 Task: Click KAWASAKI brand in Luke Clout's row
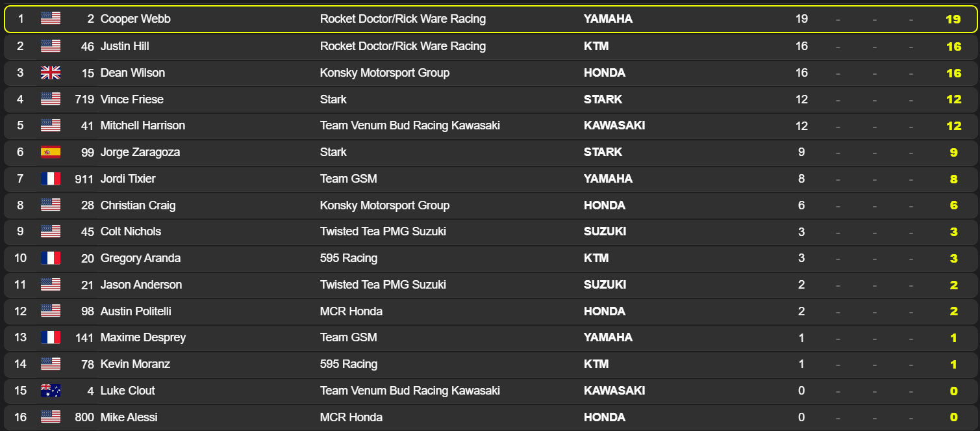tap(614, 391)
